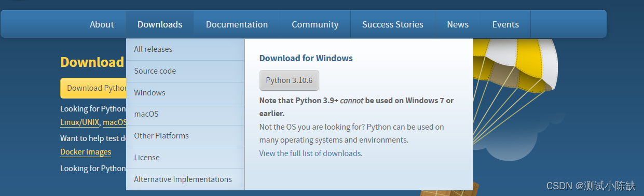Click the Python 3.10.6 download button
The width and height of the screenshot is (644, 196).
point(289,80)
